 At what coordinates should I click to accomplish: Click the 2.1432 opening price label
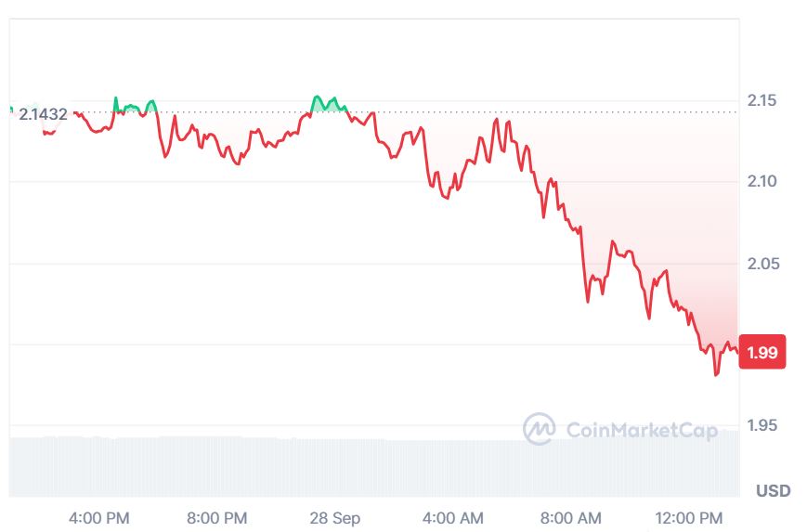(x=44, y=114)
